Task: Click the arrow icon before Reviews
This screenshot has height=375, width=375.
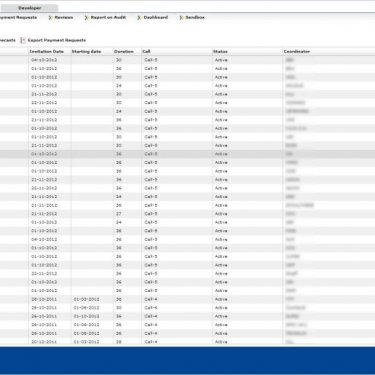Action: pyautogui.click(x=50, y=17)
